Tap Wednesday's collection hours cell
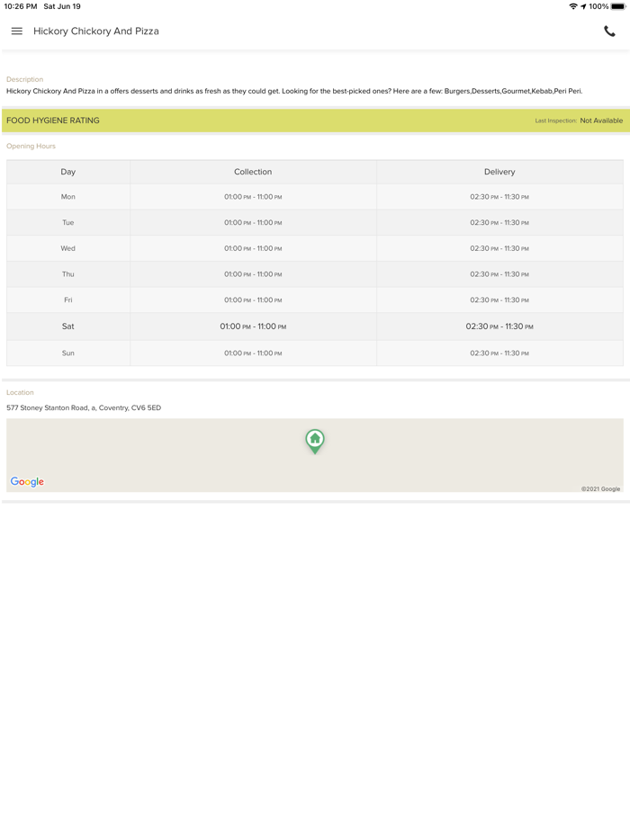630x840 pixels. coord(253,248)
